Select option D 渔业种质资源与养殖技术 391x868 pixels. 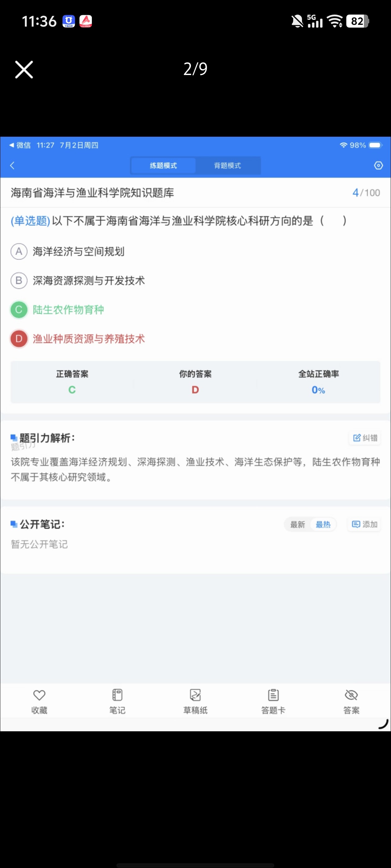pyautogui.click(x=78, y=339)
